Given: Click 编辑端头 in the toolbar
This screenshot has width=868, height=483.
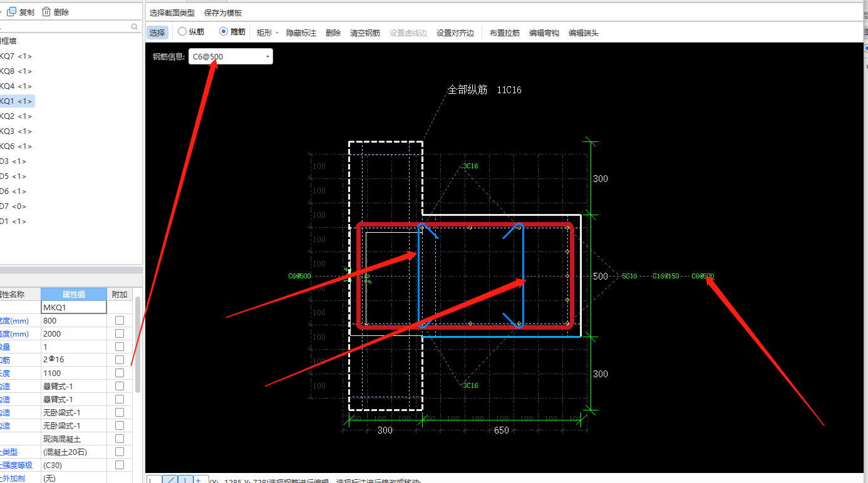Looking at the screenshot, I should 584,33.
